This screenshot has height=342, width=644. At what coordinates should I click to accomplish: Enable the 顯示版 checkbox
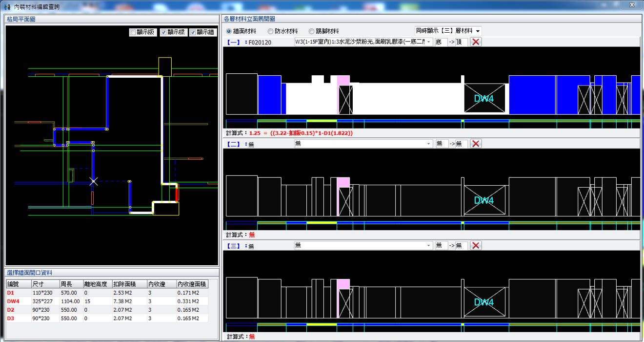tap(133, 32)
